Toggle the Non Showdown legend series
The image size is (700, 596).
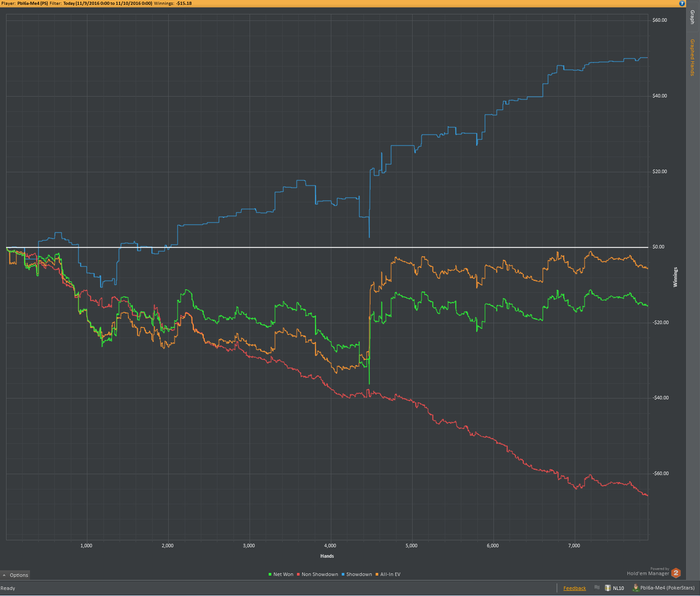317,574
